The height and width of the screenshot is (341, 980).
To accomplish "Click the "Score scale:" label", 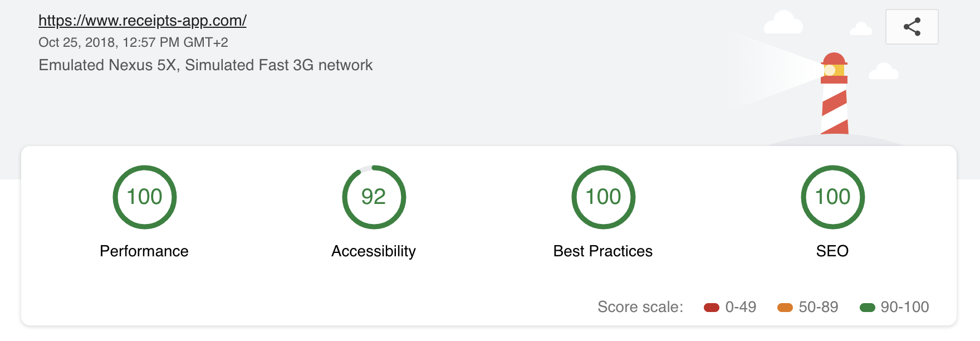I will coord(640,307).
